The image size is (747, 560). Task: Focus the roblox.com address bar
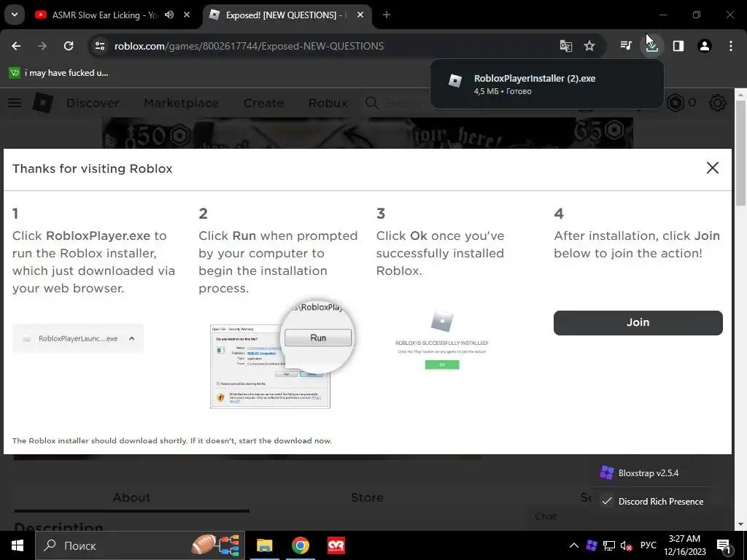tap(249, 46)
